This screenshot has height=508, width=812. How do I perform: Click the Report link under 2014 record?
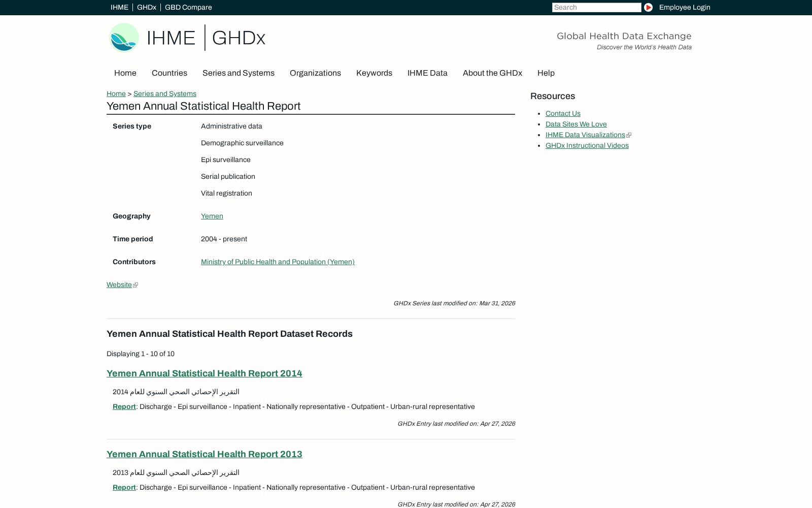click(124, 406)
